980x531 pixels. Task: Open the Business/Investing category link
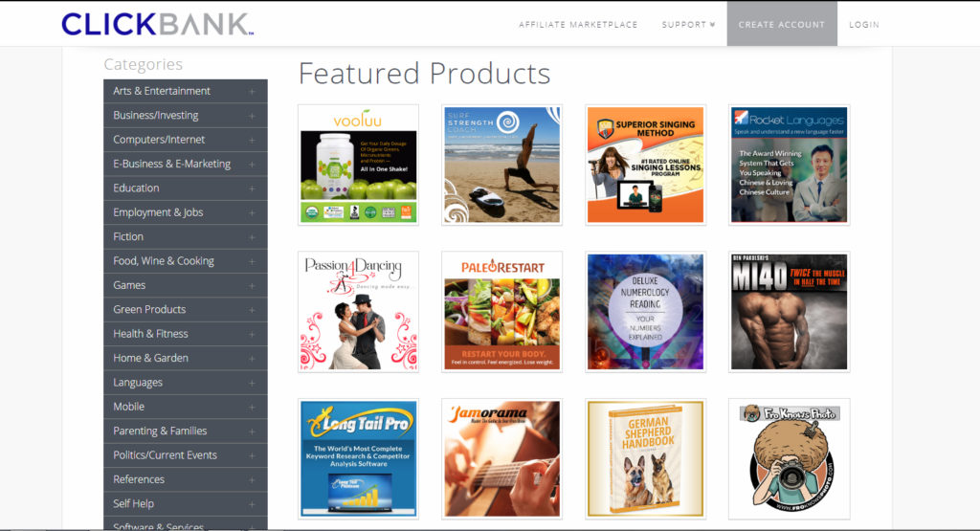156,116
